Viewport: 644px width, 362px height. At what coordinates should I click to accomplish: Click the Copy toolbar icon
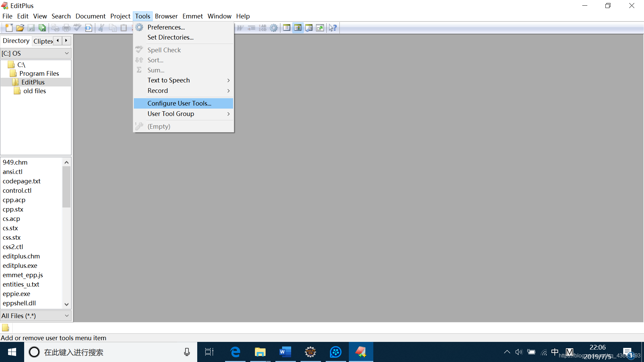pyautogui.click(x=113, y=28)
